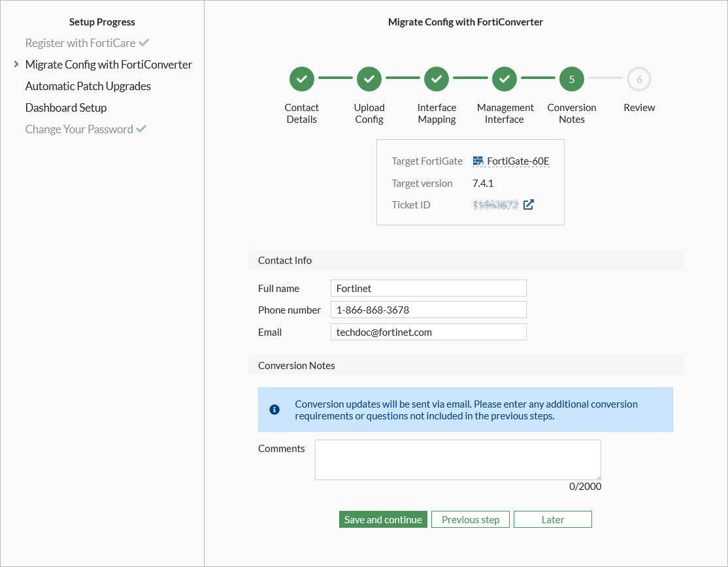Open Automatic Patch Upgrades setup step
The width and height of the screenshot is (728, 567).
(88, 86)
